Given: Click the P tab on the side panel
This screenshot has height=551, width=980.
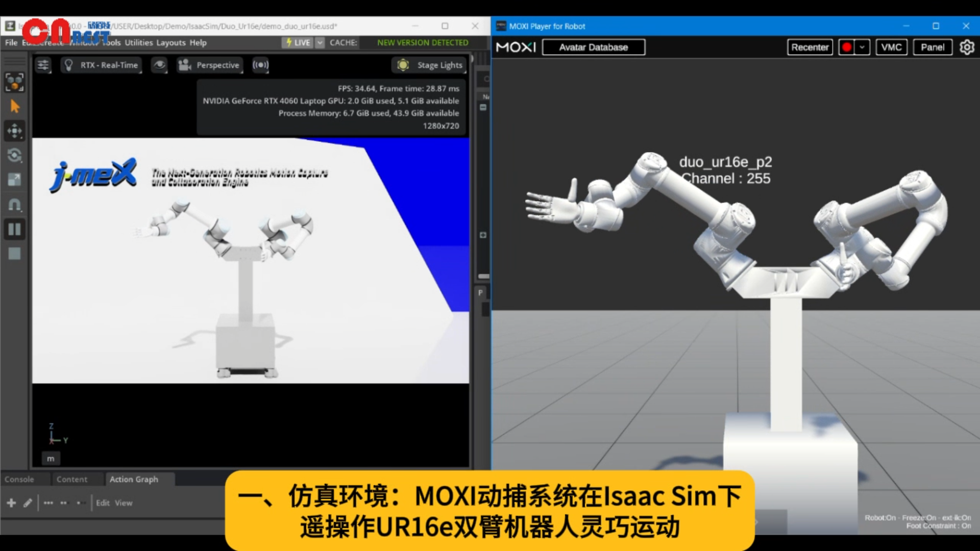Looking at the screenshot, I should pyautogui.click(x=480, y=293).
